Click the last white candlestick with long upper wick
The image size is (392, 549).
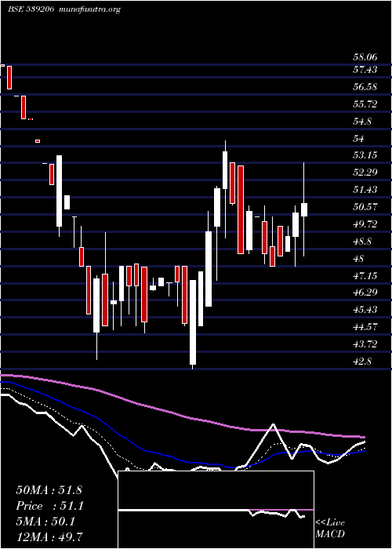[304, 209]
